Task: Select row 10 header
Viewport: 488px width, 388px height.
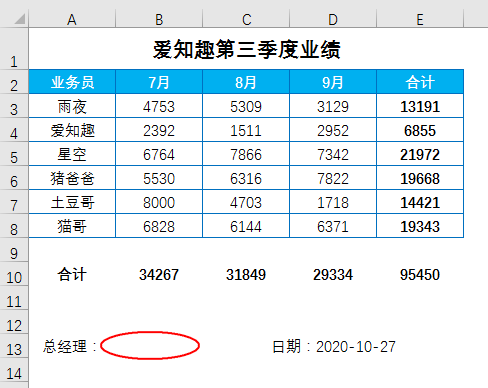Action: click(14, 274)
